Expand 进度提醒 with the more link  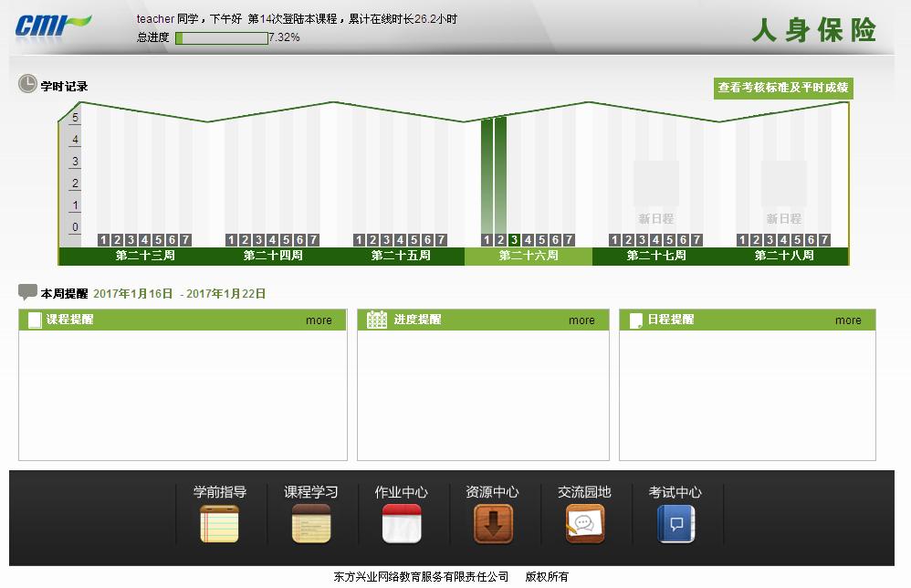point(581,320)
